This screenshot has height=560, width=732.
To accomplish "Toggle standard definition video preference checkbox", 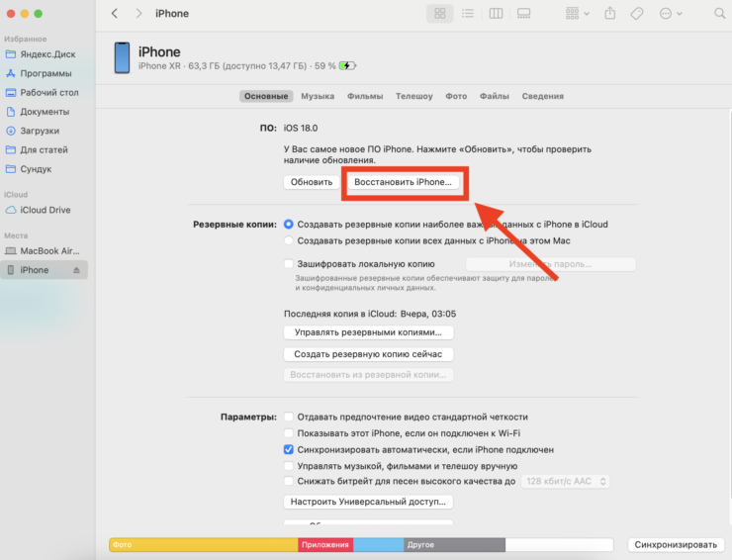I will click(289, 417).
